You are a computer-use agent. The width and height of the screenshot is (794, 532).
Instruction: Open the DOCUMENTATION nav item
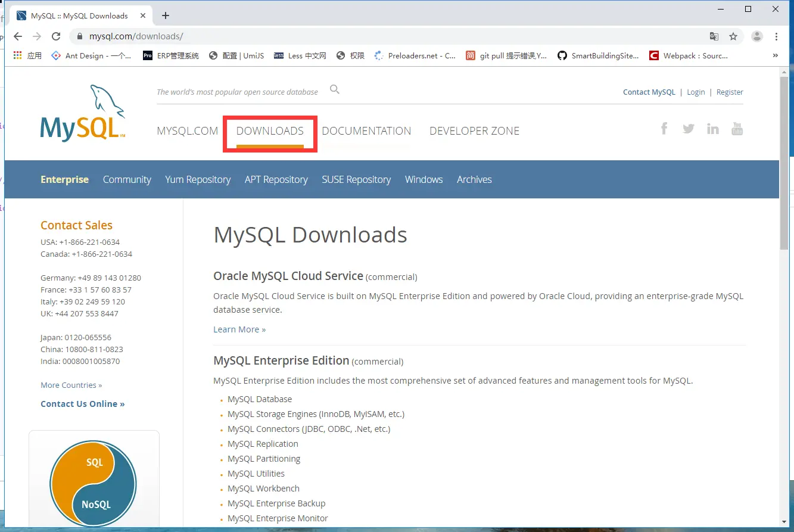[x=366, y=131]
